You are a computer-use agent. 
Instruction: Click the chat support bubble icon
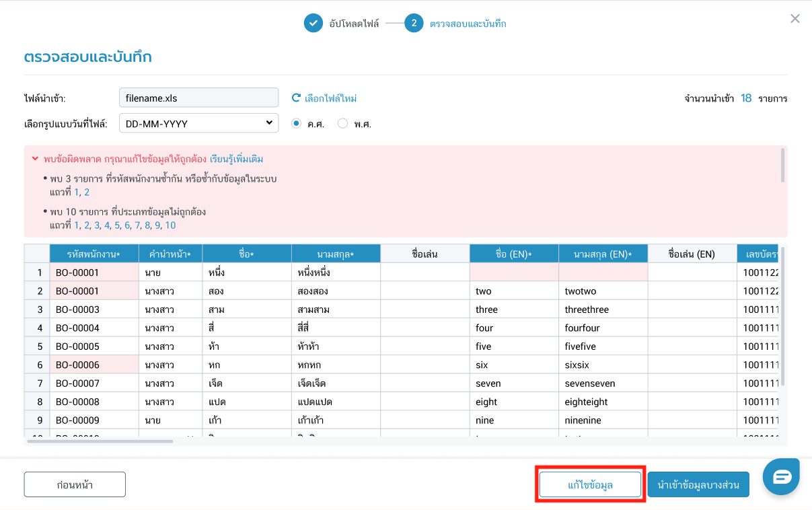(x=781, y=476)
